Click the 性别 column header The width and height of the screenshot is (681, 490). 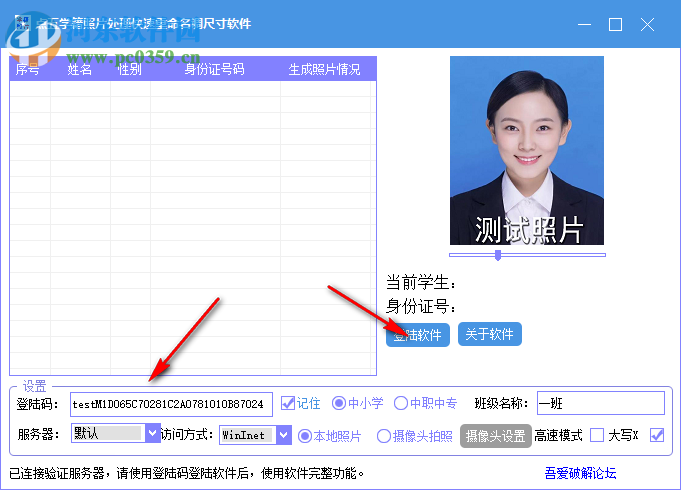pyautogui.click(x=129, y=69)
